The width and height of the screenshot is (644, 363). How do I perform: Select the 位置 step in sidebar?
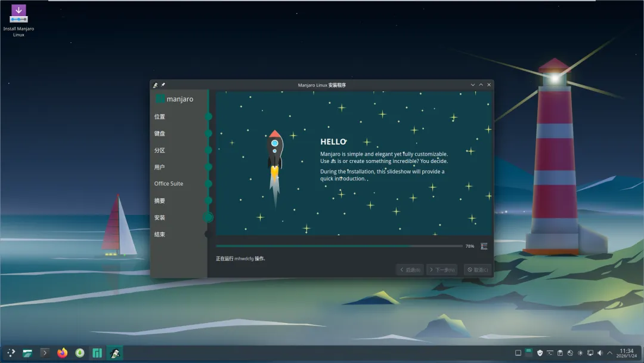(160, 117)
